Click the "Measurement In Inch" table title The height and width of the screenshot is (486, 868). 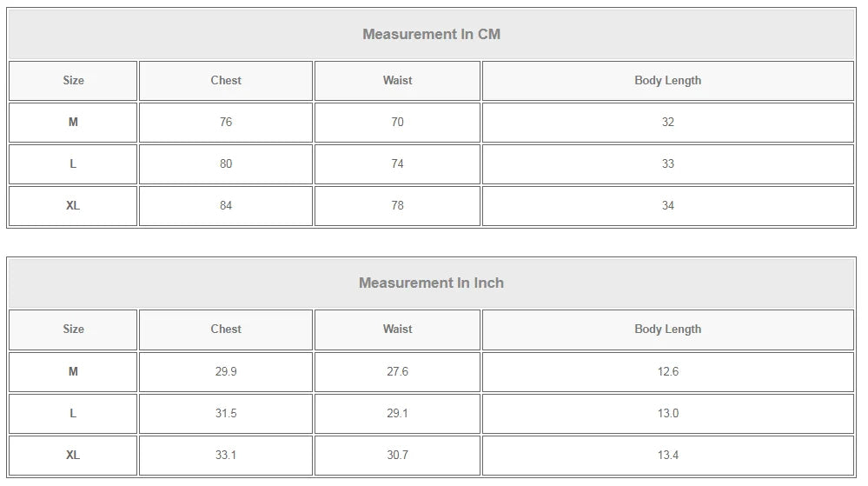431,283
